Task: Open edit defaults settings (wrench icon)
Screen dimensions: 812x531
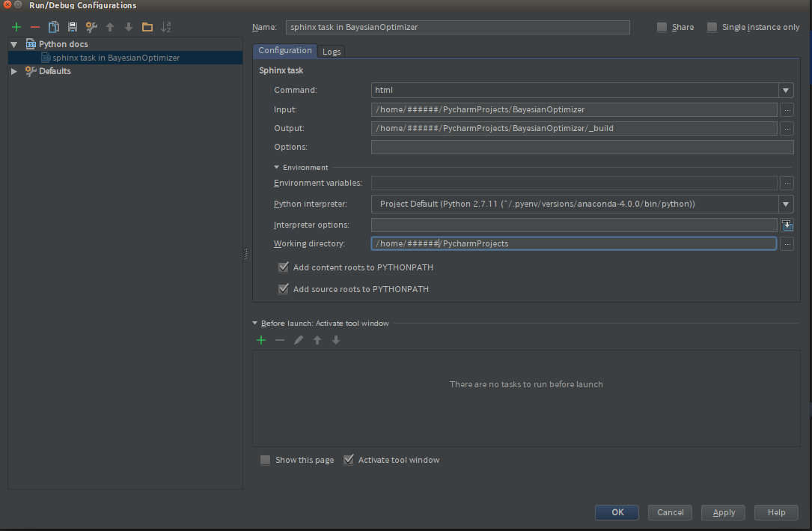Action: (91, 26)
